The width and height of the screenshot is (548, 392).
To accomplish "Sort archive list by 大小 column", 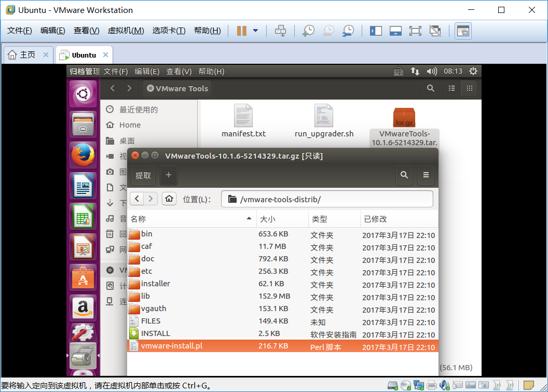I will click(x=282, y=219).
